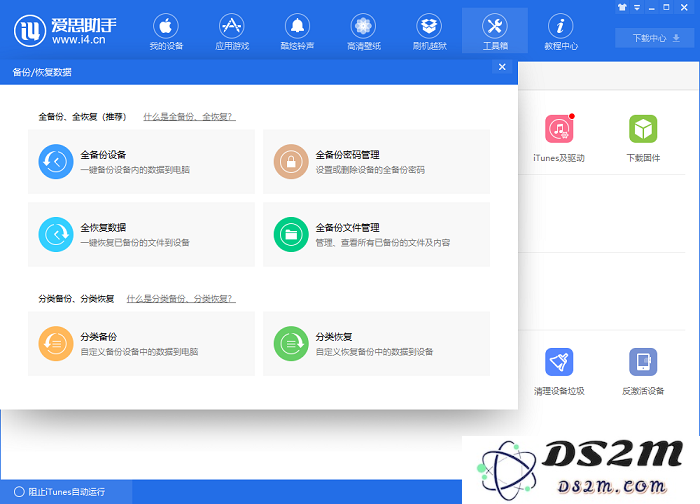Select 工具箱 toolbox icon
The width and height of the screenshot is (700, 504).
coord(495,26)
